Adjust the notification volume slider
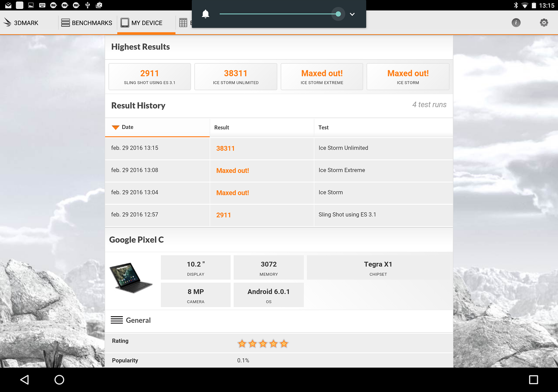This screenshot has width=558, height=392. click(x=279, y=14)
